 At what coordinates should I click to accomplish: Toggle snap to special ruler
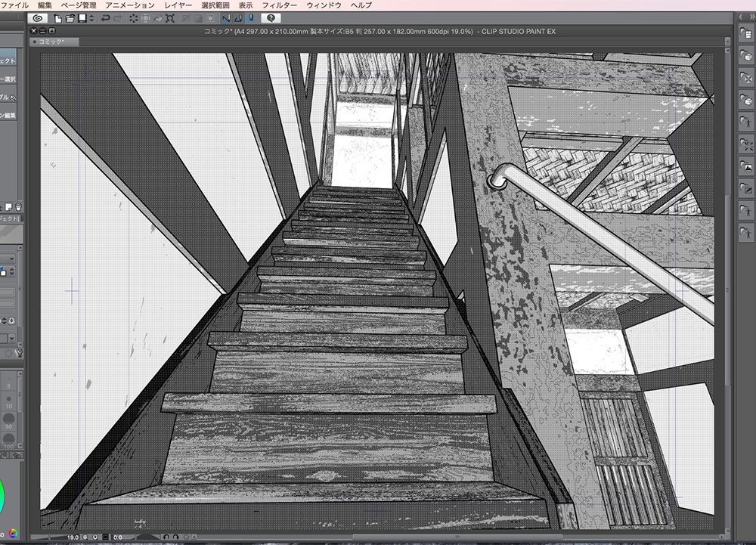click(238, 19)
